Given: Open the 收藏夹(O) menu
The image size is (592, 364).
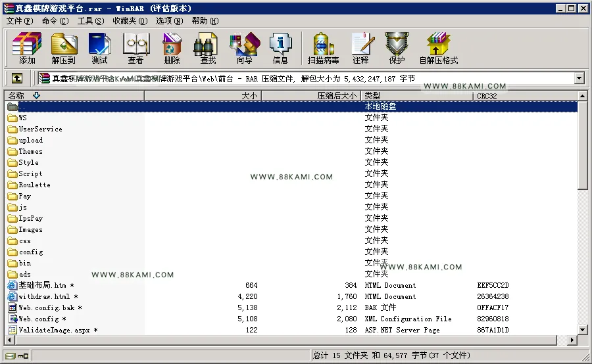Looking at the screenshot, I should 130,21.
